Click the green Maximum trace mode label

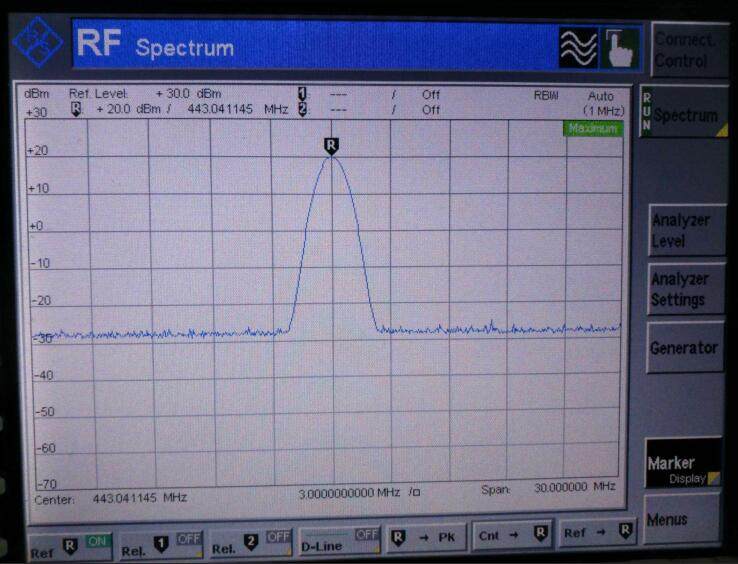593,128
